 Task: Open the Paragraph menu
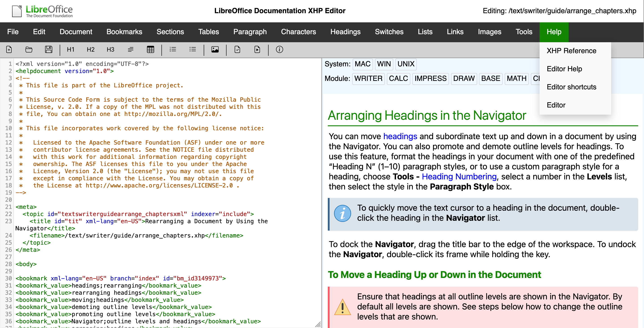[x=250, y=32]
